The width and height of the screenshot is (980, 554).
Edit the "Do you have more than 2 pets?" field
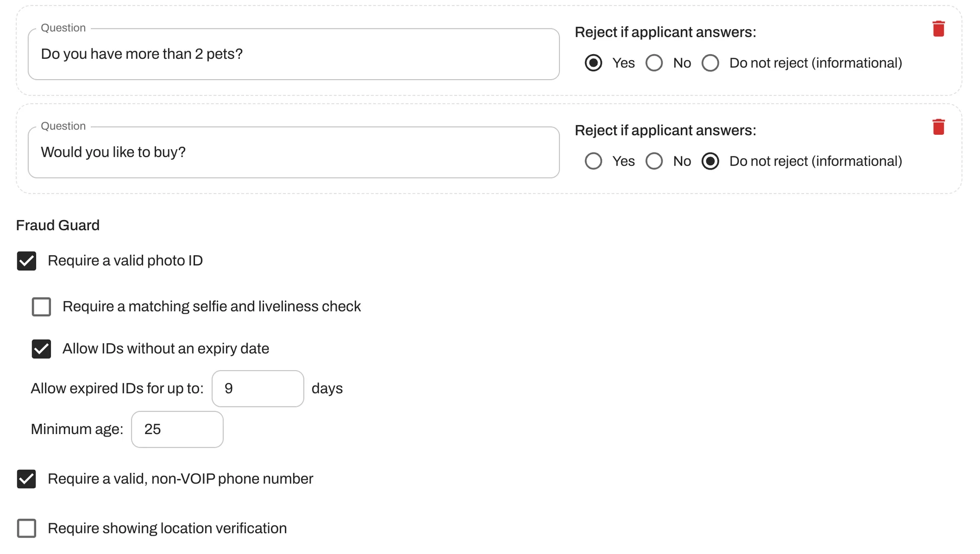tap(293, 54)
